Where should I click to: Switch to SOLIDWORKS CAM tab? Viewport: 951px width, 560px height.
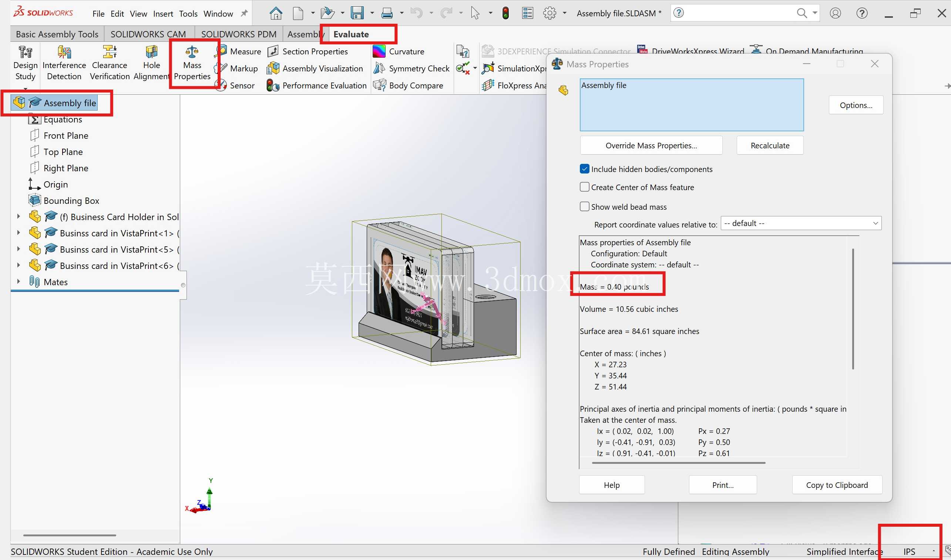tap(148, 34)
